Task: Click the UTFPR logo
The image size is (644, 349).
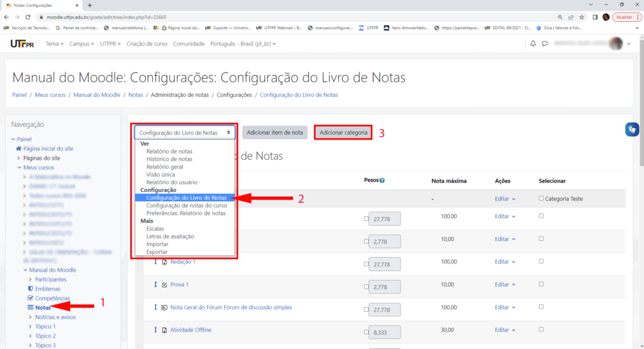Action: (x=22, y=43)
